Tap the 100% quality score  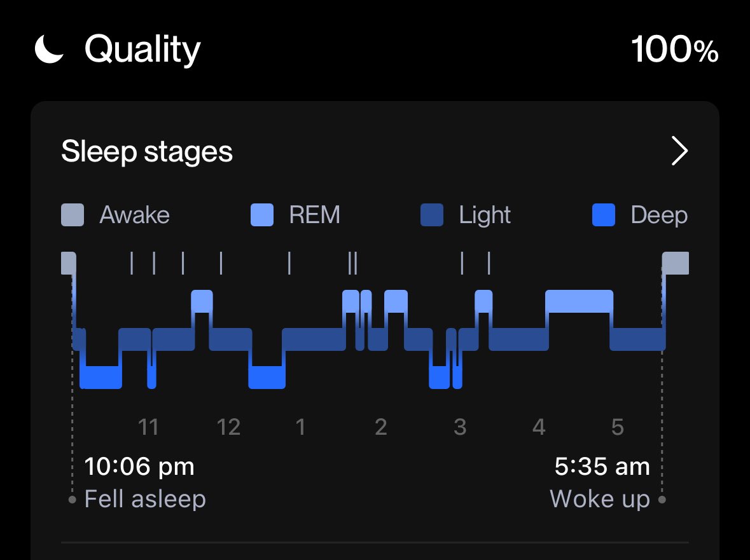click(674, 49)
